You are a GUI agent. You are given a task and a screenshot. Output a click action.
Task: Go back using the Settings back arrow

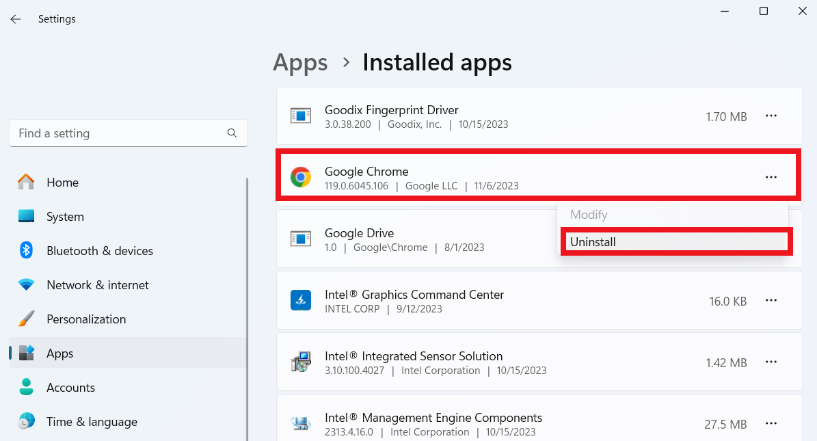[16, 19]
